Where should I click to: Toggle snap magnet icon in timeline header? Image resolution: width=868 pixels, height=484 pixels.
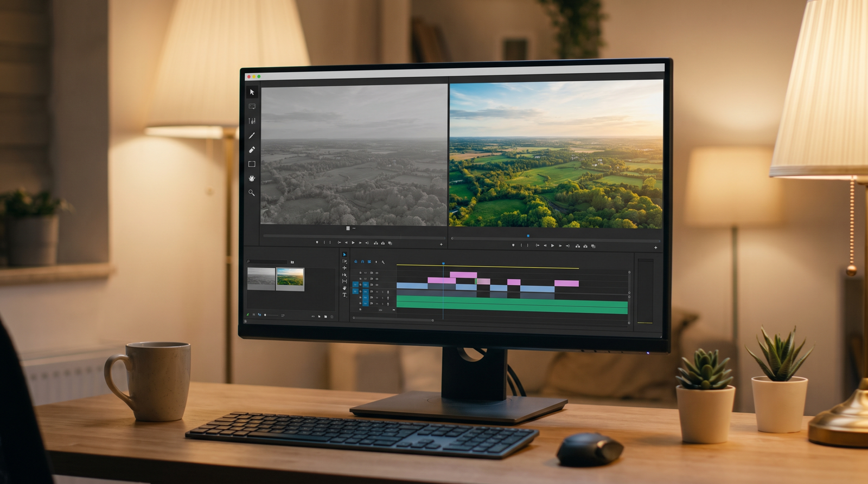pyautogui.click(x=362, y=262)
